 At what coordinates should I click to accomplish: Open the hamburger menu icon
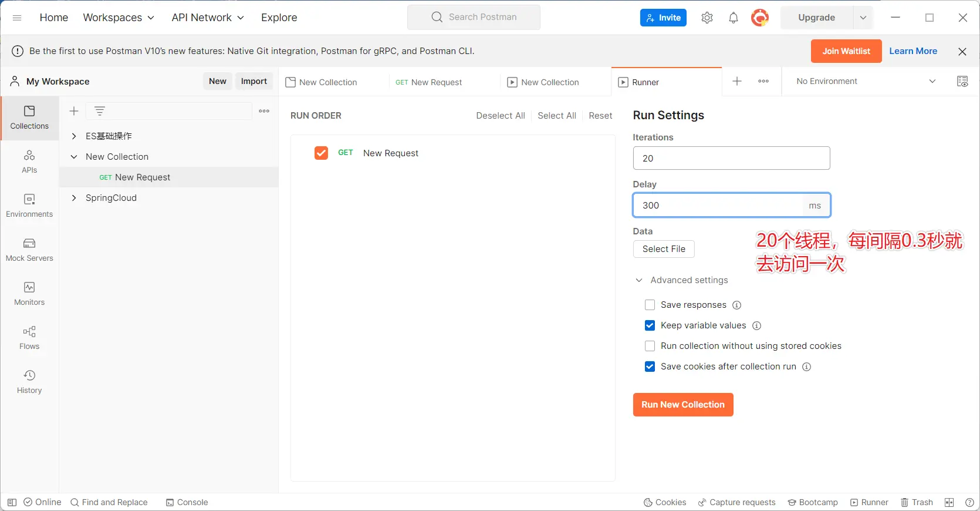[x=17, y=18]
